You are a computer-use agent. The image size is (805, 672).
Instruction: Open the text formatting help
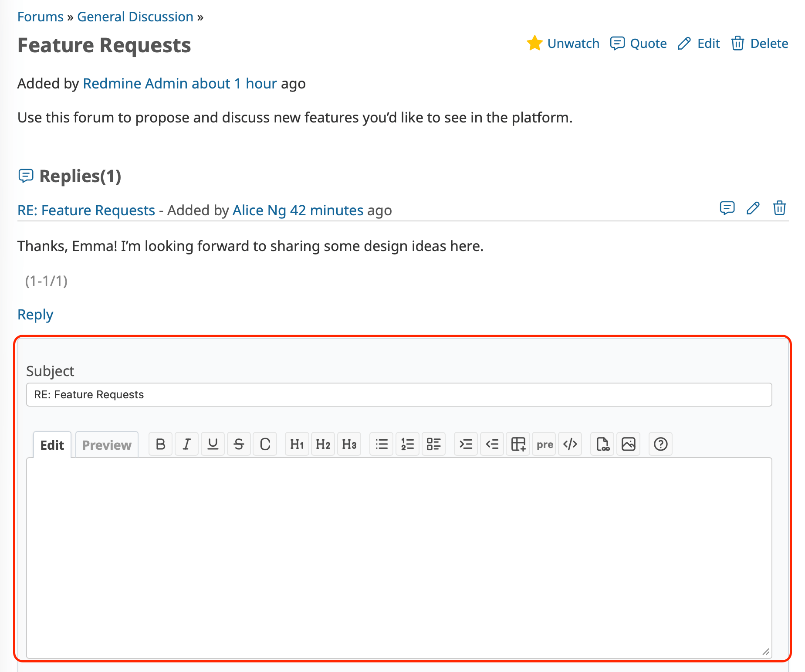(x=660, y=444)
